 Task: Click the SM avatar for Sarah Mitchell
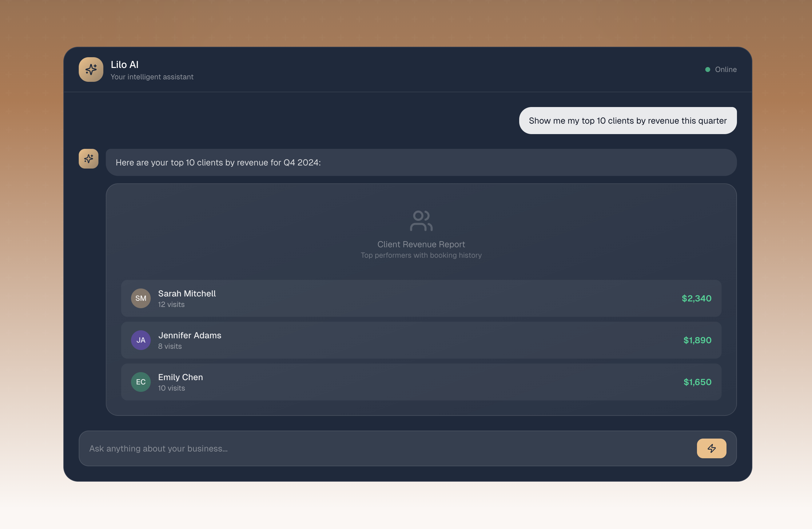tap(141, 298)
